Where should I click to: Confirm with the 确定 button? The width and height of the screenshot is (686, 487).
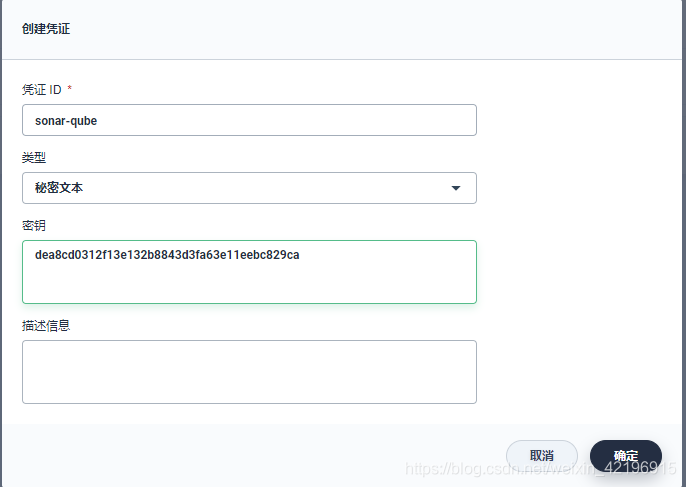click(626, 455)
